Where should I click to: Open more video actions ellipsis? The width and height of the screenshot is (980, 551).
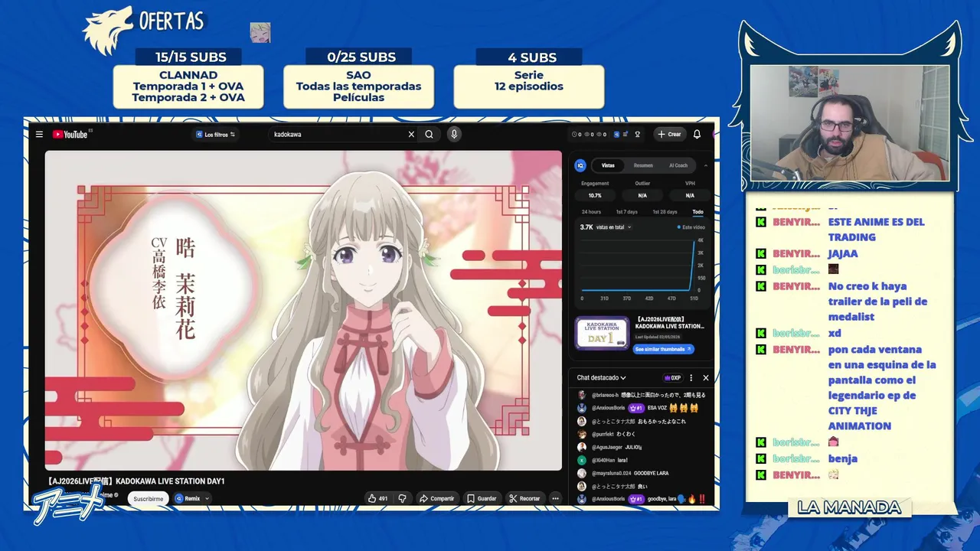tap(556, 498)
